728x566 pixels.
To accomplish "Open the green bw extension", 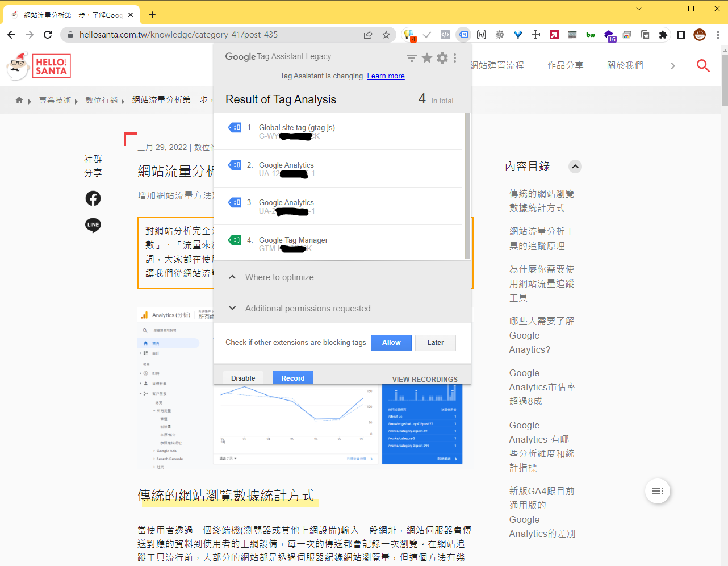I will 591,35.
